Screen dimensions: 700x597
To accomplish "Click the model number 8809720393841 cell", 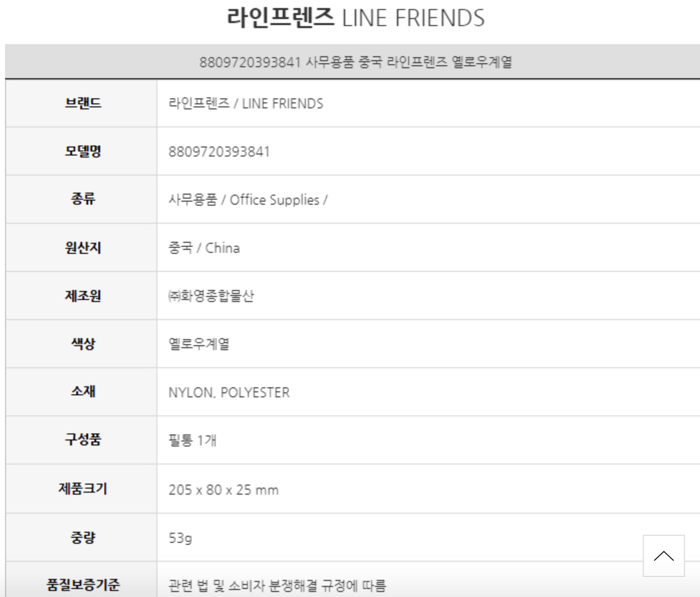I will pos(219,152).
